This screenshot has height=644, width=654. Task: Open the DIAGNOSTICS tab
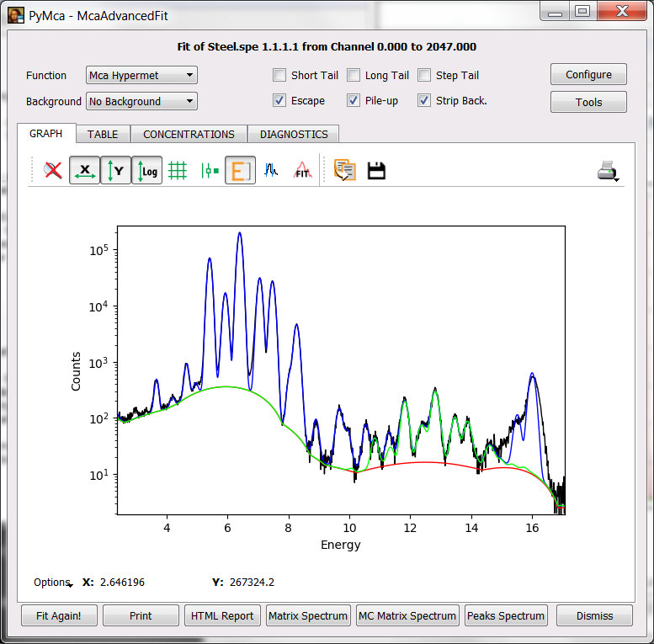point(293,134)
